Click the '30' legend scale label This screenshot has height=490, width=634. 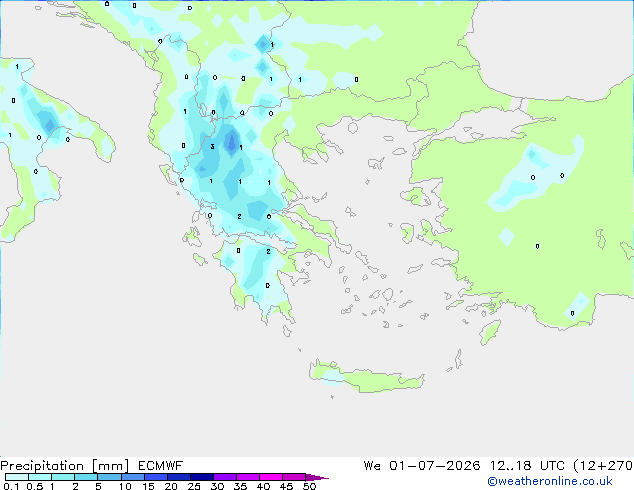[x=217, y=486]
